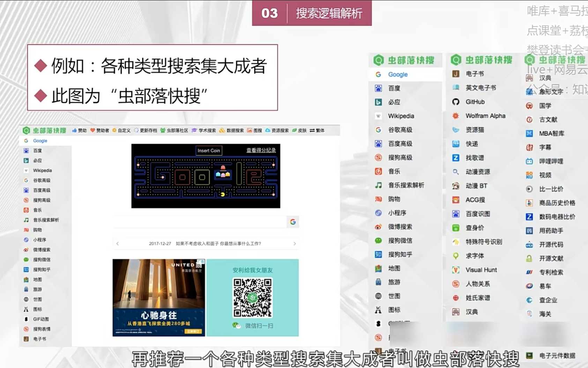
Task: Click the 易车 icon
Action: click(529, 286)
